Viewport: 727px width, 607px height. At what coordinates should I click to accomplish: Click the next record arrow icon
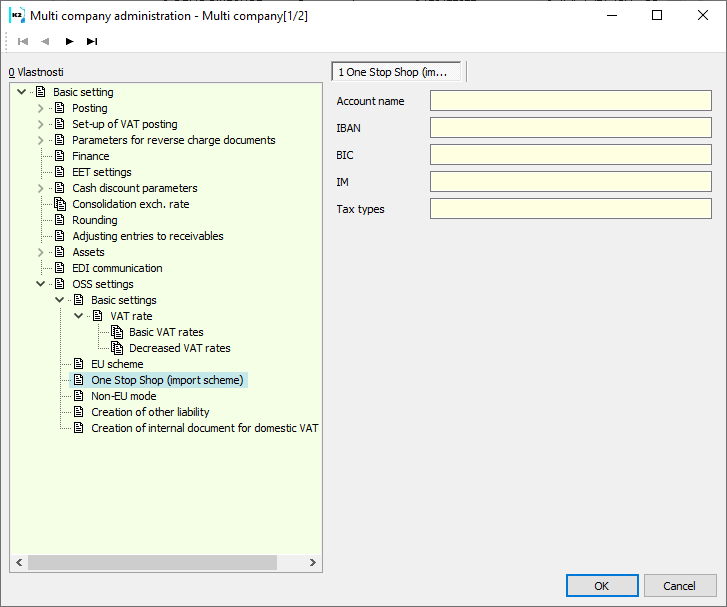pos(69,41)
